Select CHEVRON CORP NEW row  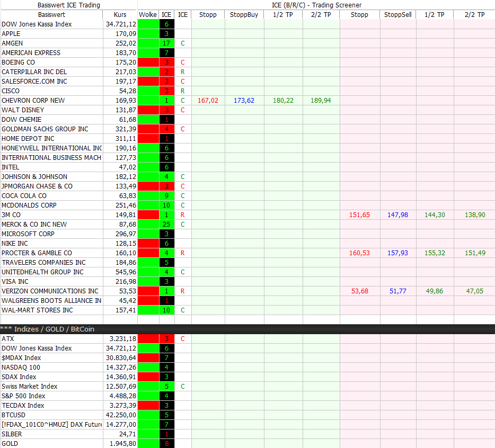click(x=33, y=100)
